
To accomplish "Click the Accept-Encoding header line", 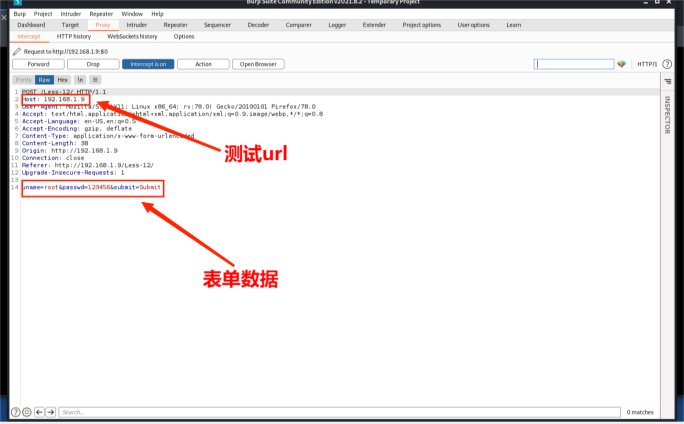I will pyautogui.click(x=77, y=129).
